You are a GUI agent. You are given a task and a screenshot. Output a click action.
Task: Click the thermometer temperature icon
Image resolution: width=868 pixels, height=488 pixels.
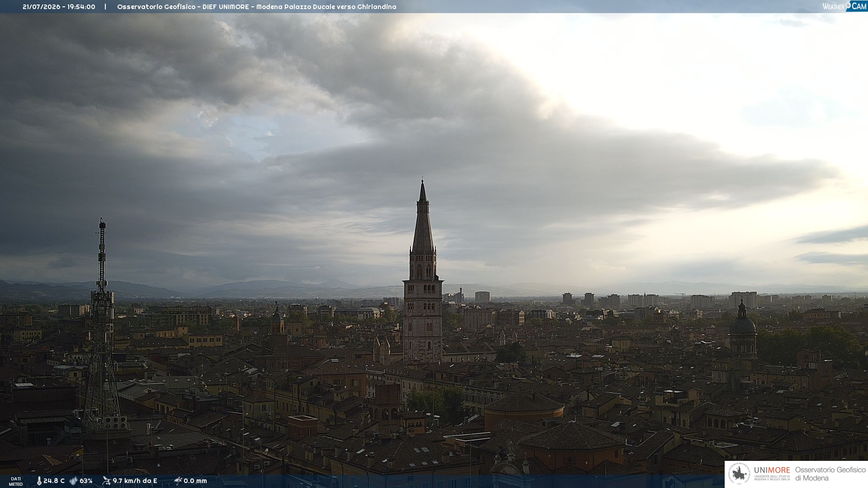tap(39, 481)
